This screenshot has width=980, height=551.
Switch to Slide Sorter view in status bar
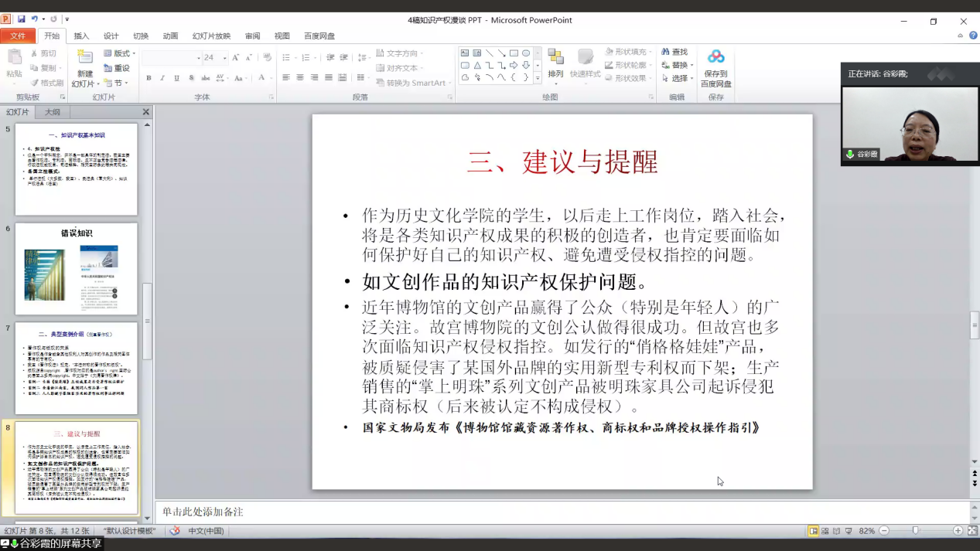[x=825, y=531]
